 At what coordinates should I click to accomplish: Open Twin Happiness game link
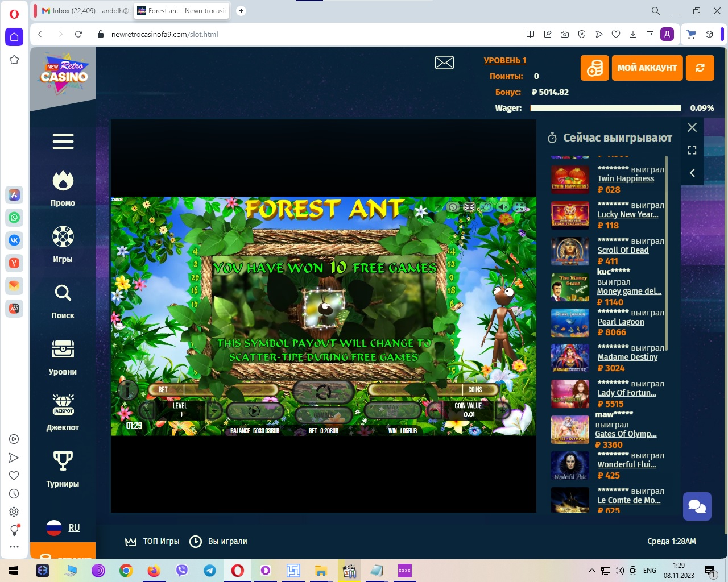point(626,178)
